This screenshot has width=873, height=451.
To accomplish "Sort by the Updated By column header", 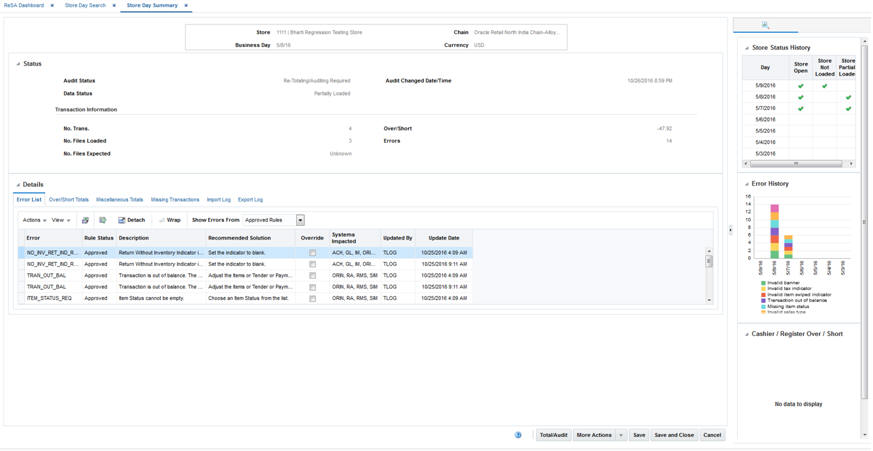I will 398,238.
